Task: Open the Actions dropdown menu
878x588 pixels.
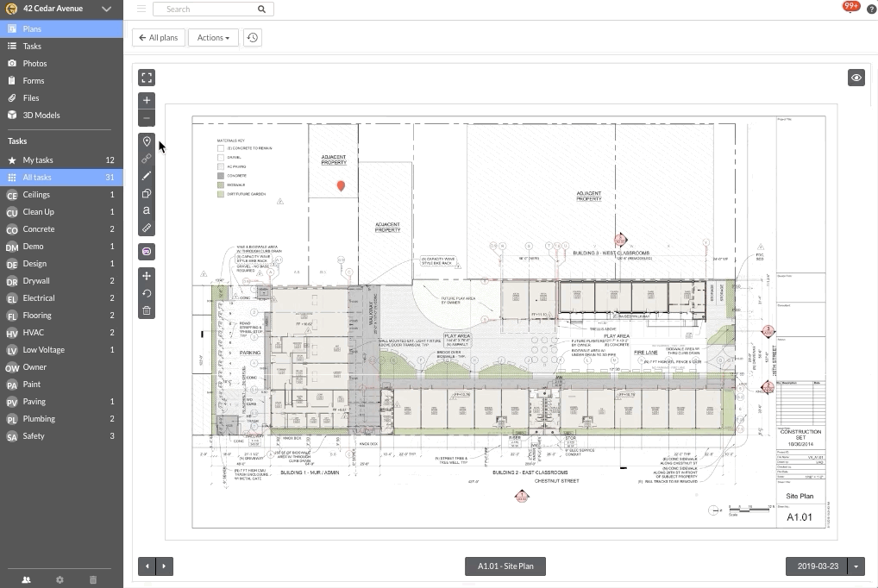Action: (213, 38)
